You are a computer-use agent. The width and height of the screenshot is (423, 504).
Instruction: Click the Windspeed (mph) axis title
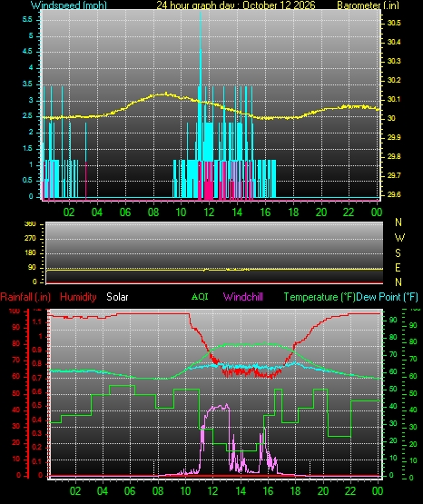coord(69,5)
